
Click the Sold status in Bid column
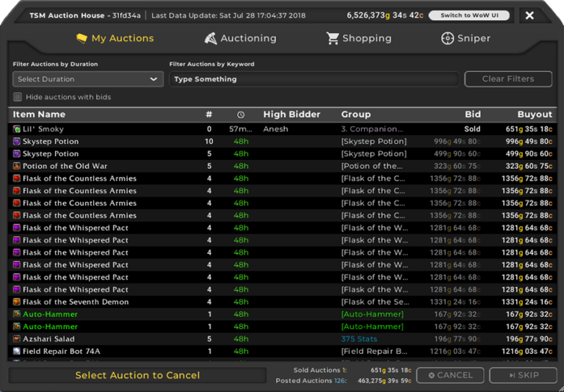pyautogui.click(x=472, y=129)
